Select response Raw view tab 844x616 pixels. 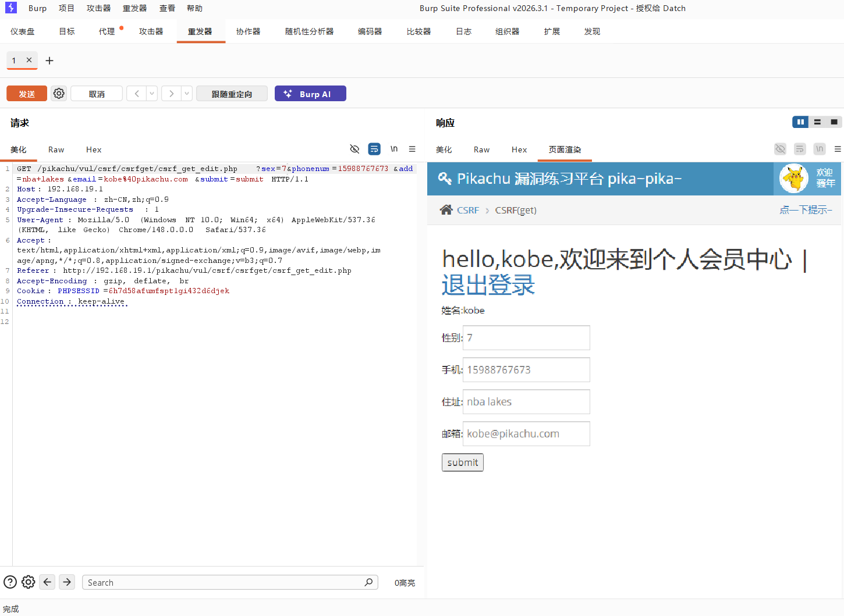(x=481, y=149)
